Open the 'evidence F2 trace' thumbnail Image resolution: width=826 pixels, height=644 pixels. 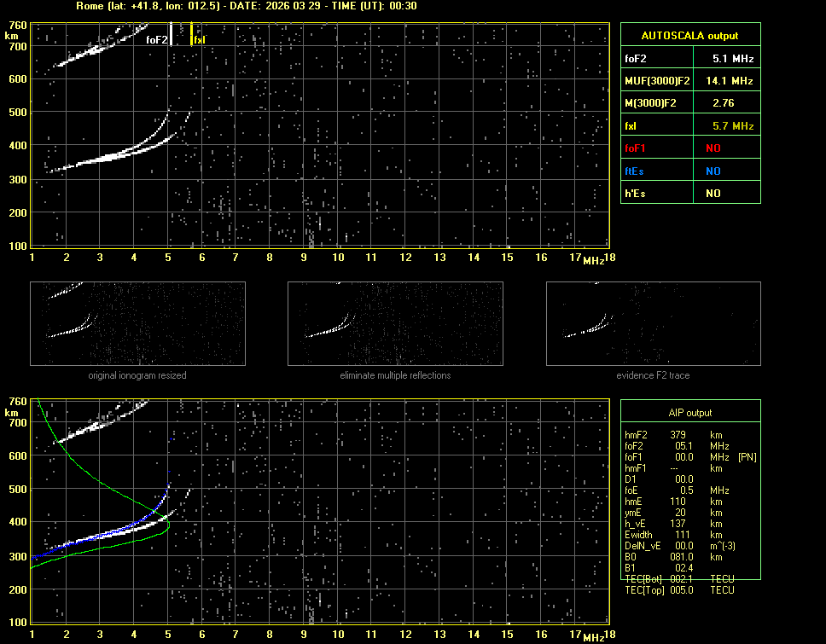(x=654, y=323)
